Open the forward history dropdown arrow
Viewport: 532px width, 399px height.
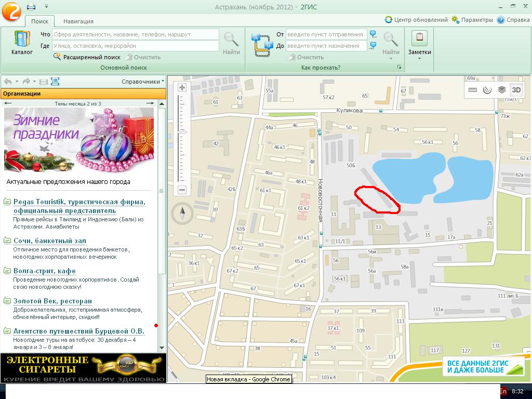tap(35, 82)
